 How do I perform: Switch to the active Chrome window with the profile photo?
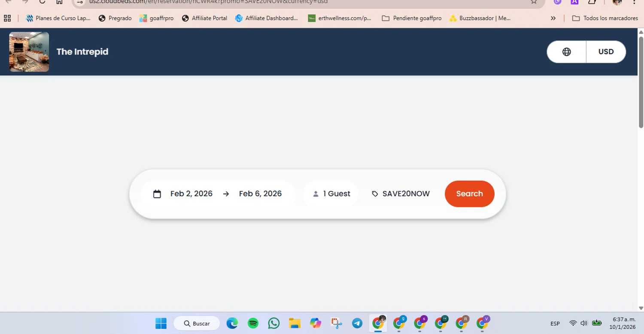[x=378, y=323]
